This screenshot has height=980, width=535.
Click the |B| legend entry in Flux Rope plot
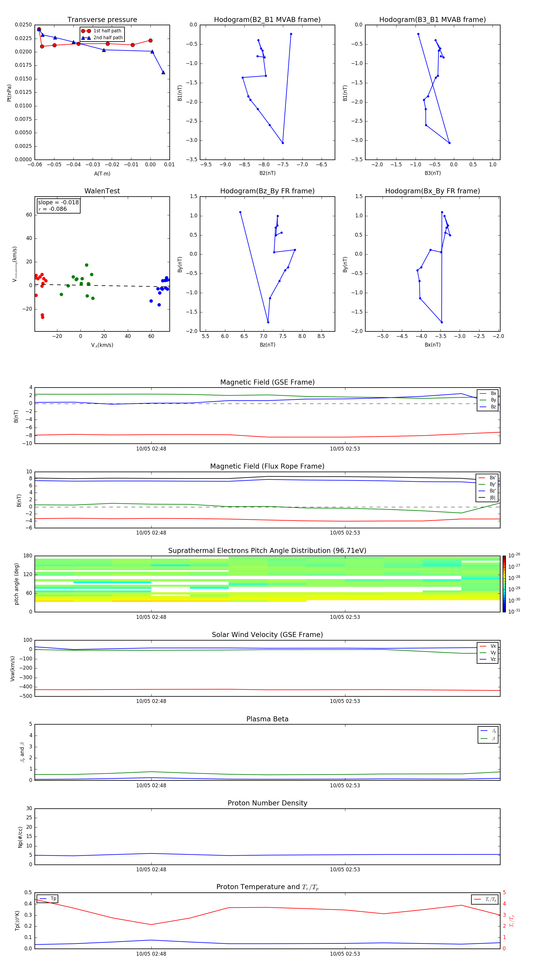click(487, 498)
